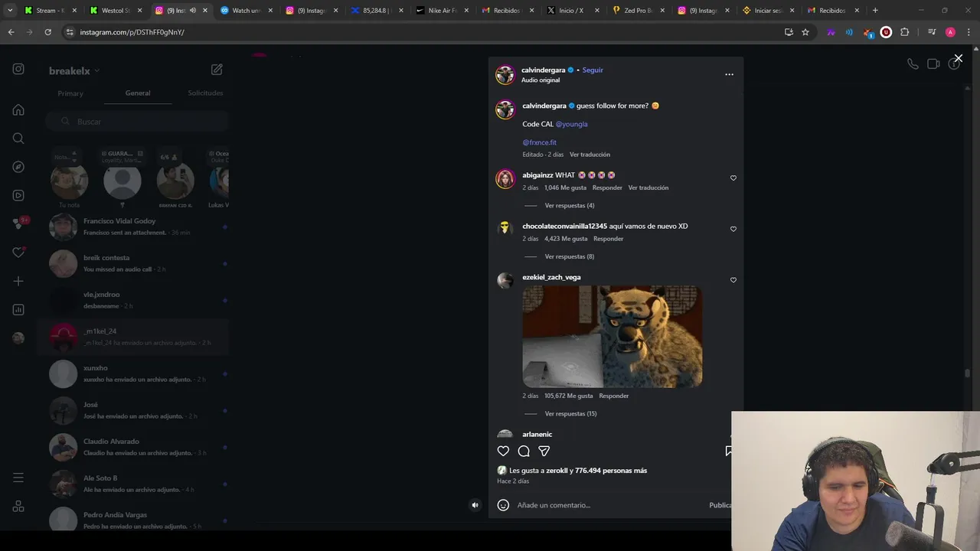This screenshot has height=551, width=980.
Task: Expand the breakelx account switcher
Action: 74,71
